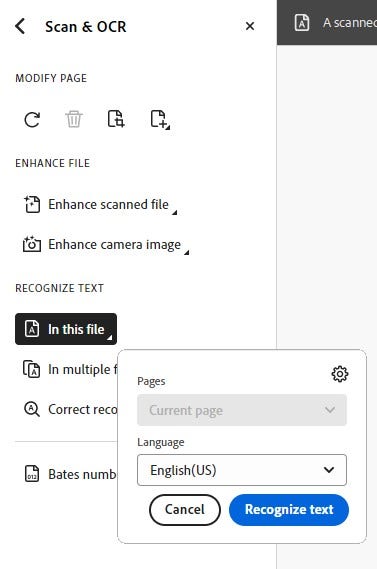Click the 'MODIFY PAGE' section heading
The height and width of the screenshot is (569, 377).
51,78
